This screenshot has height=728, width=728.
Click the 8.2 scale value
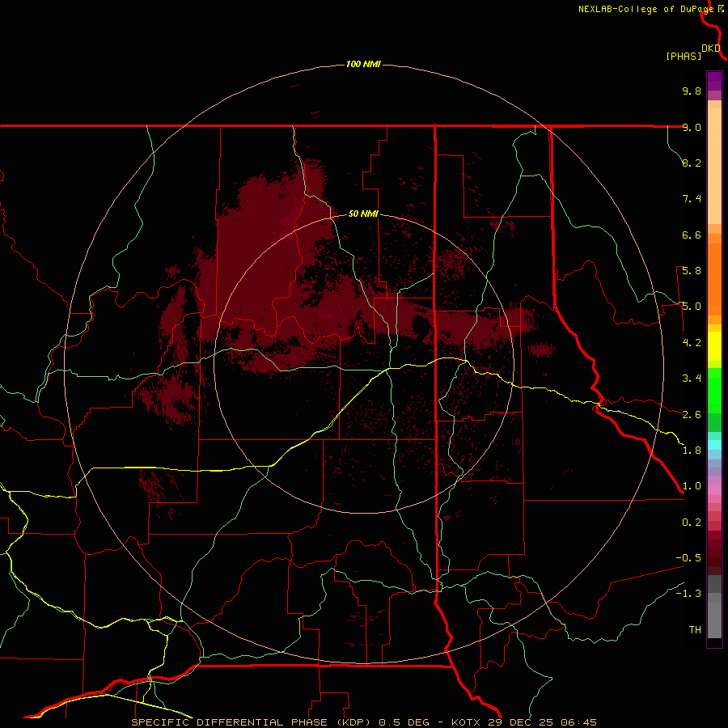(692, 163)
